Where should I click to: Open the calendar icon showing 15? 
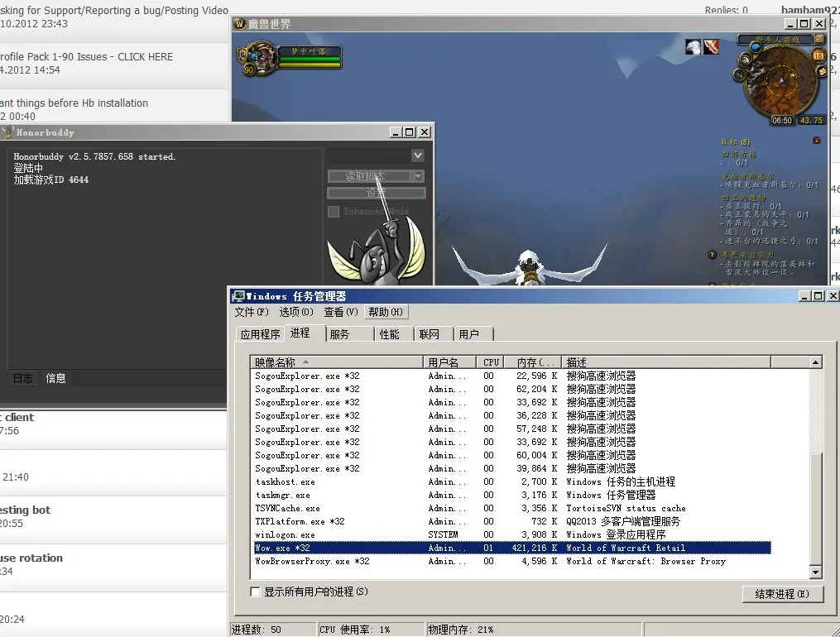(x=818, y=55)
